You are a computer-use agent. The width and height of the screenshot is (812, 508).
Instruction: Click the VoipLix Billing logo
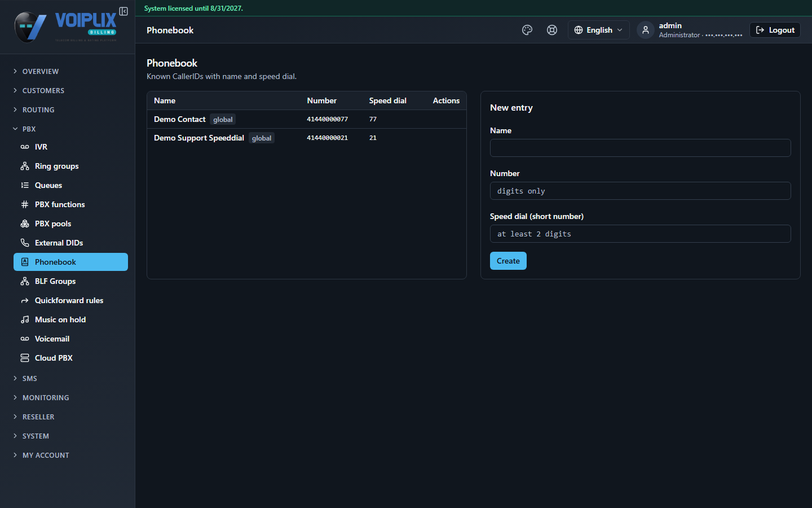click(x=65, y=27)
